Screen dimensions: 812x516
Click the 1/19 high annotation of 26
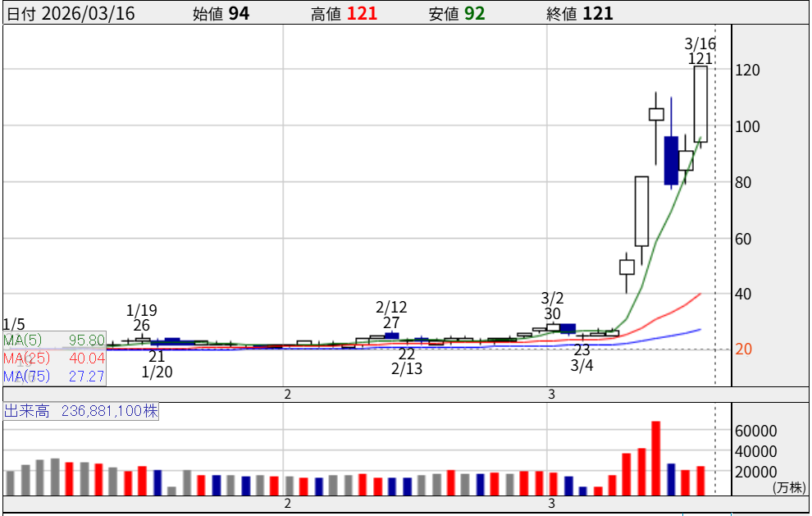pyautogui.click(x=141, y=326)
